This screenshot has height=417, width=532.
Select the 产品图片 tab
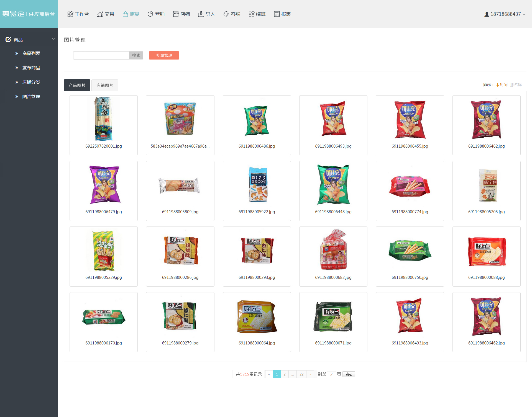tap(77, 85)
